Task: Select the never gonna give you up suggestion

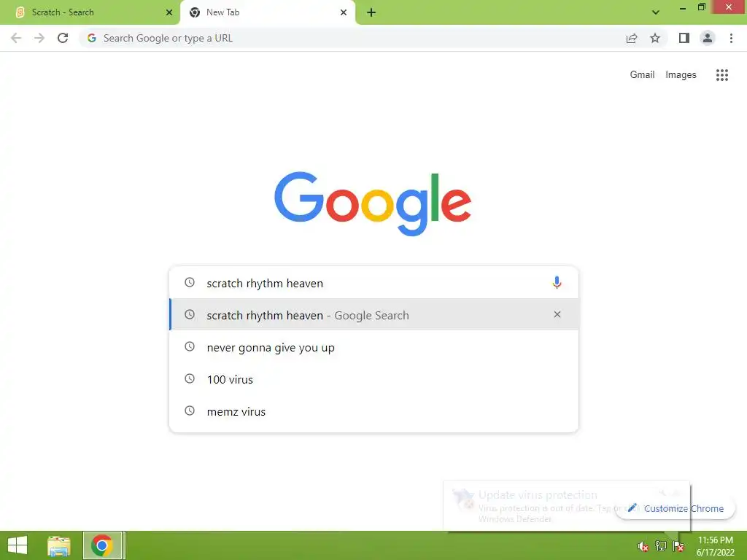Action: point(373,347)
